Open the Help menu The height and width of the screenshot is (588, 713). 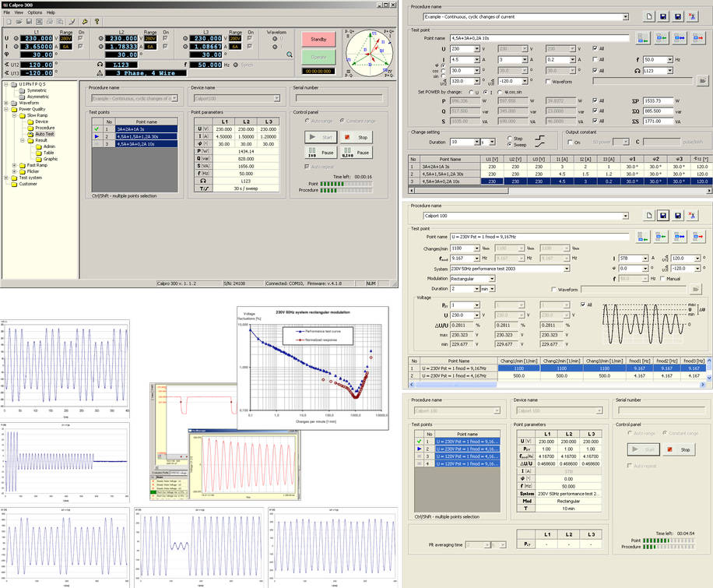tap(51, 12)
